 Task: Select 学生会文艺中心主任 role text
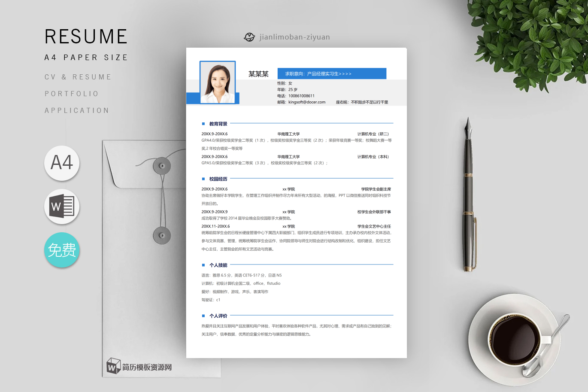pos(374,226)
